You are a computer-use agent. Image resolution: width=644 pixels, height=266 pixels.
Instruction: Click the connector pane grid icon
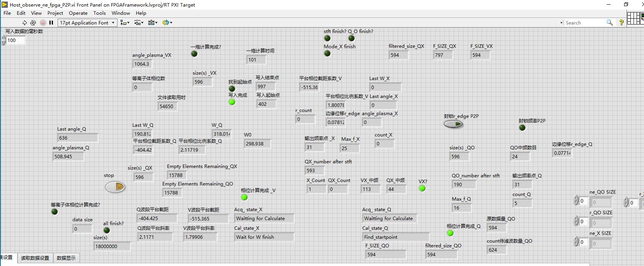[634, 18]
